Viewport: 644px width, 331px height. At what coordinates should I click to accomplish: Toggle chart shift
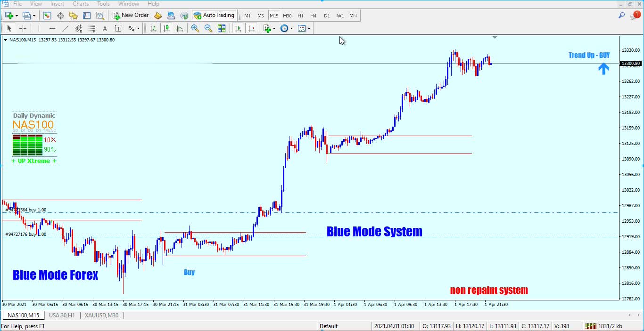coord(251,28)
